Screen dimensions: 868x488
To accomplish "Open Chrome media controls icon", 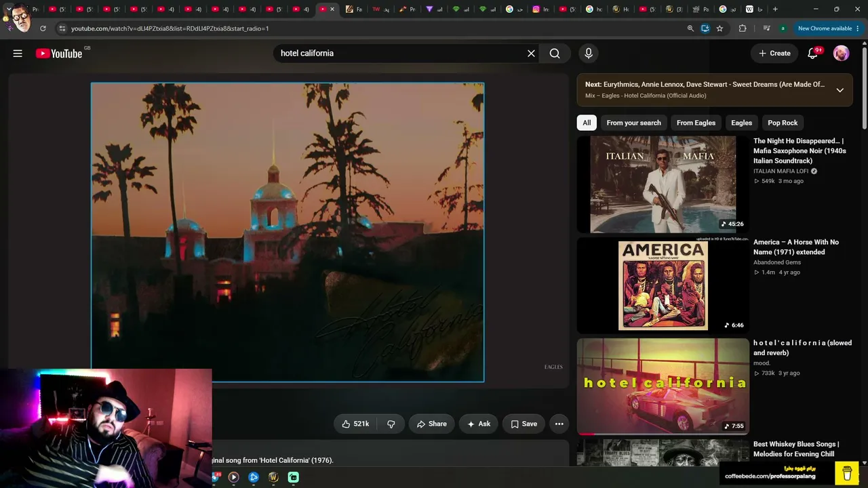I will 766,28.
